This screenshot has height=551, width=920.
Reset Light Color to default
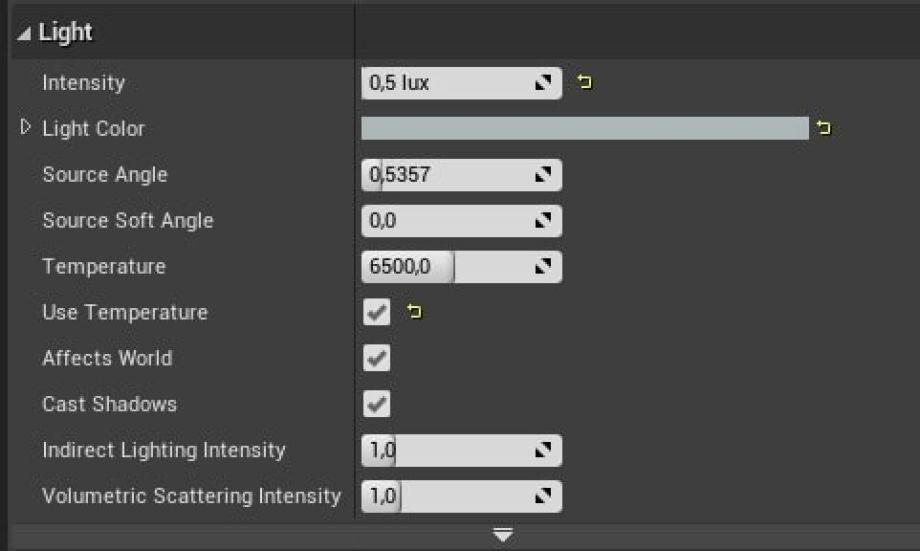(823, 128)
